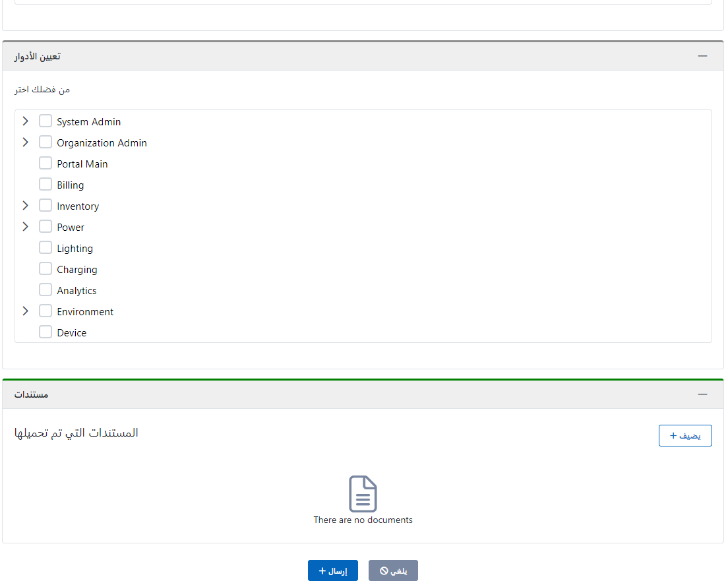The width and height of the screenshot is (728, 583).
Task: Select the Organization Admin label
Action: tap(102, 143)
